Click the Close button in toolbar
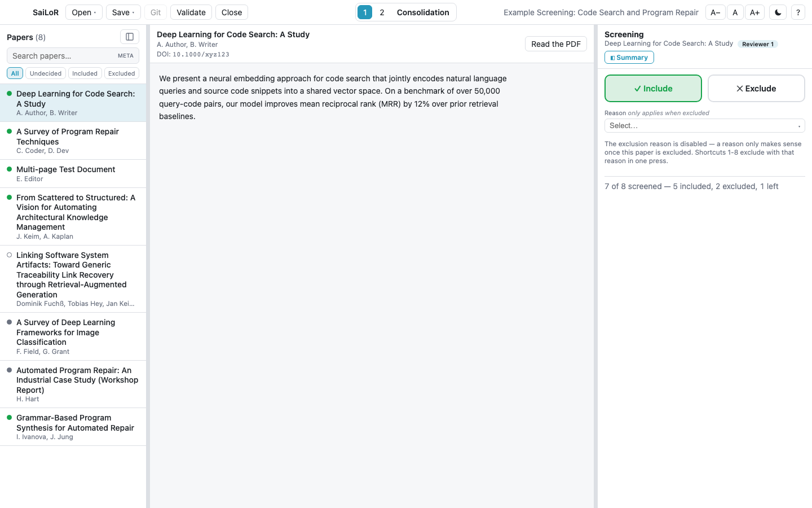812x508 pixels. pos(232,12)
